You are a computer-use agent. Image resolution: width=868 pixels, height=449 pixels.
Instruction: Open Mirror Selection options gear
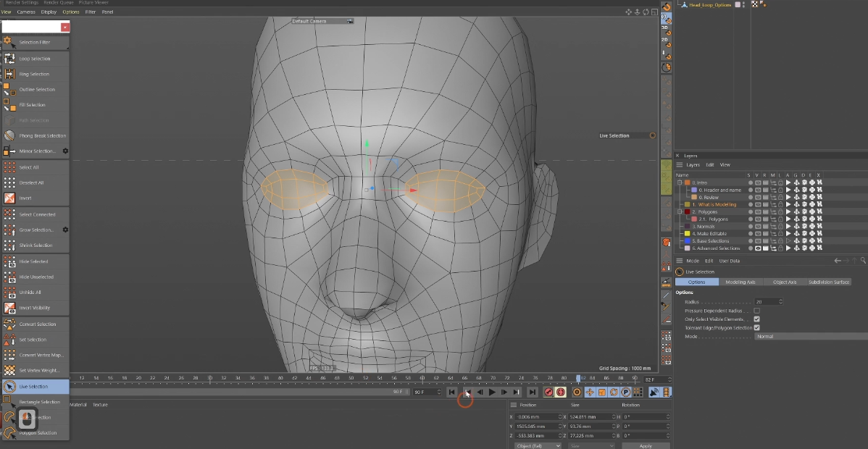click(65, 151)
